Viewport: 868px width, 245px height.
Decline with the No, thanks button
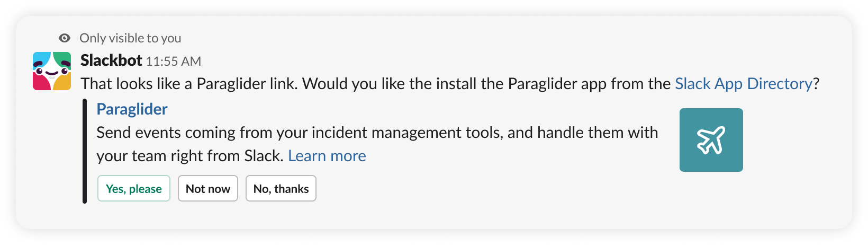281,189
